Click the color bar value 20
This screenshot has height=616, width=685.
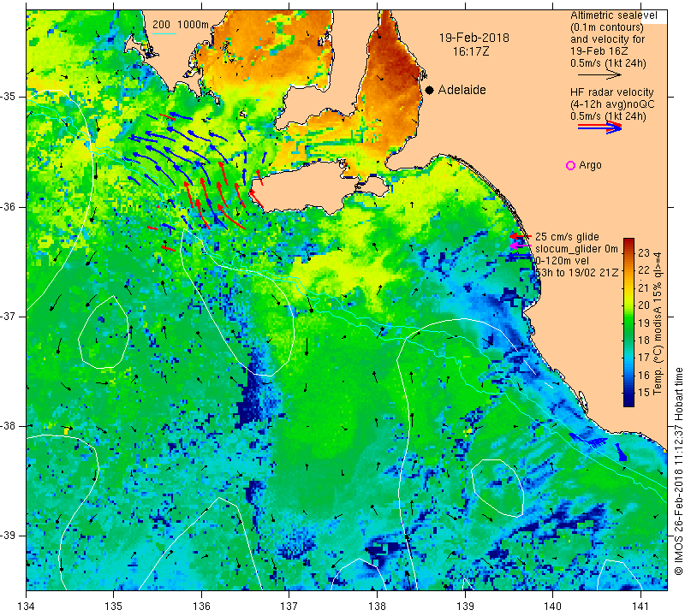point(644,305)
